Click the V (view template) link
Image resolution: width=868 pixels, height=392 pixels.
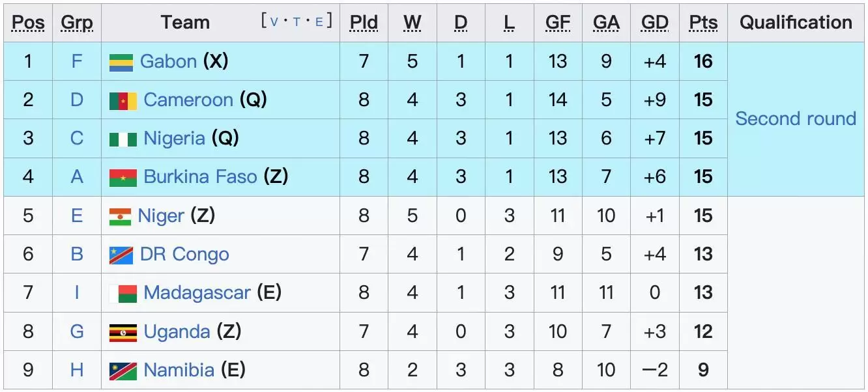pyautogui.click(x=274, y=22)
